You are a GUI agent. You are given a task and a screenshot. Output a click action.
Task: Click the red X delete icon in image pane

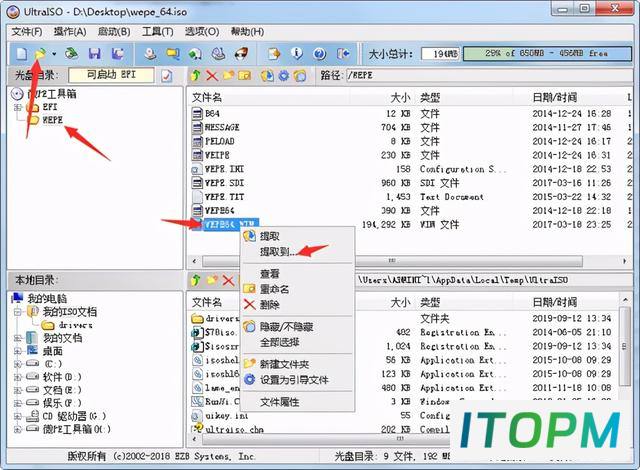(x=212, y=75)
